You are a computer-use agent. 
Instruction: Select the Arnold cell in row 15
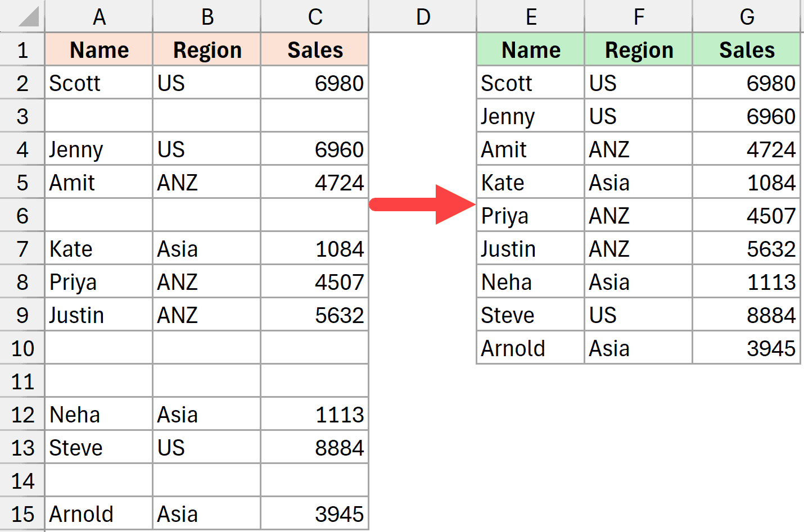(99, 513)
